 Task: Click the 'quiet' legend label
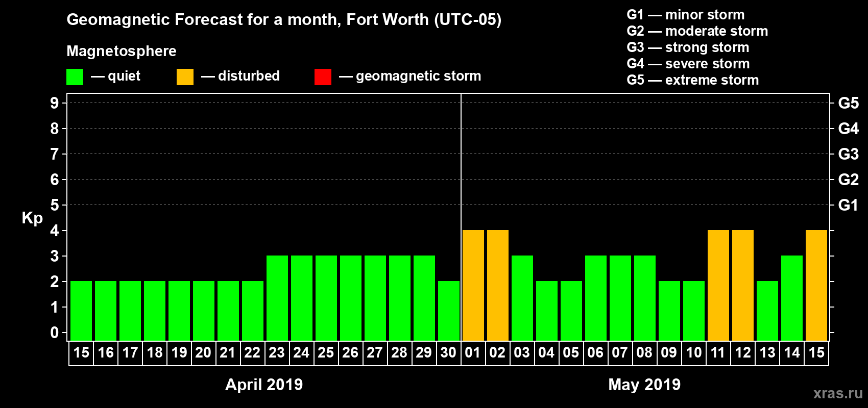pyautogui.click(x=124, y=76)
